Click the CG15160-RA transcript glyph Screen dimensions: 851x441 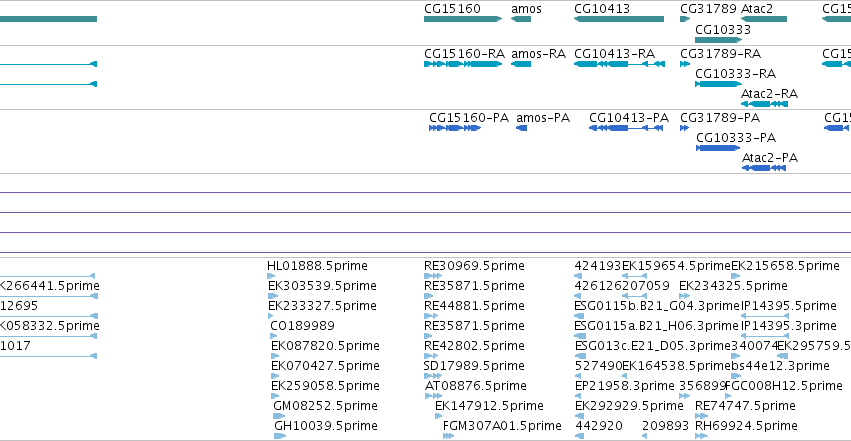[x=463, y=64]
